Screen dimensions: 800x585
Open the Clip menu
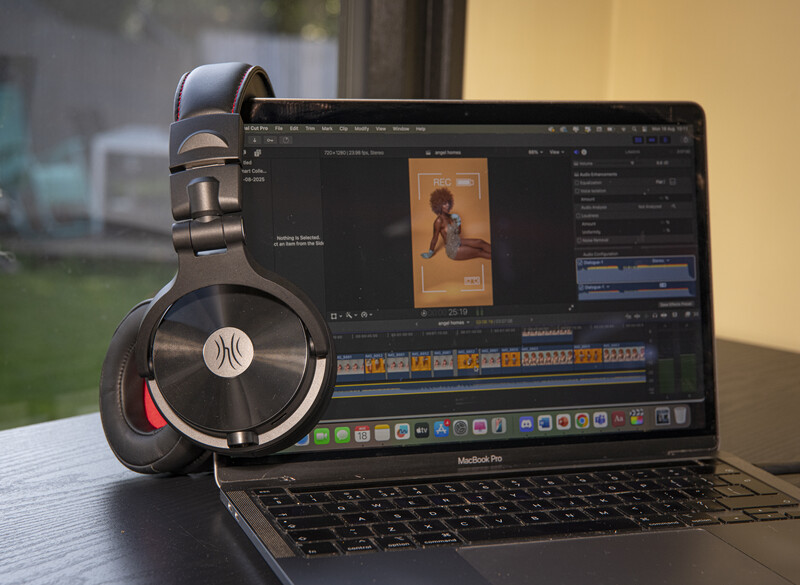coord(343,129)
